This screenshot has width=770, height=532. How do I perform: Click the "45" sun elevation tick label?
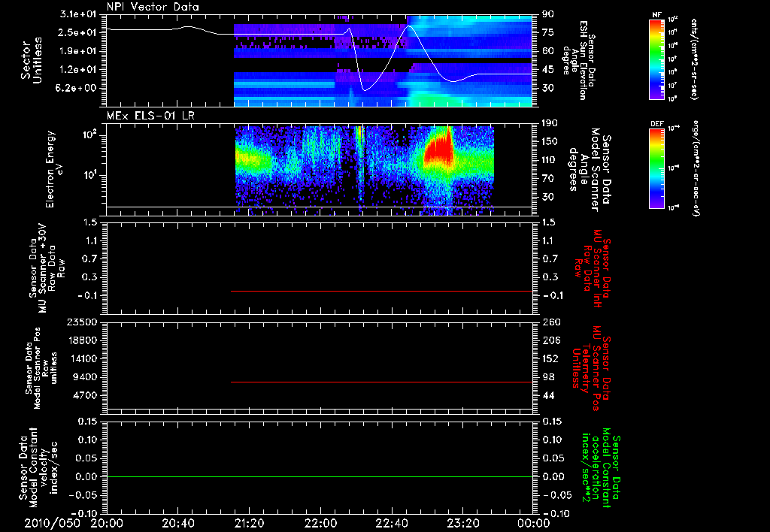tap(548, 70)
